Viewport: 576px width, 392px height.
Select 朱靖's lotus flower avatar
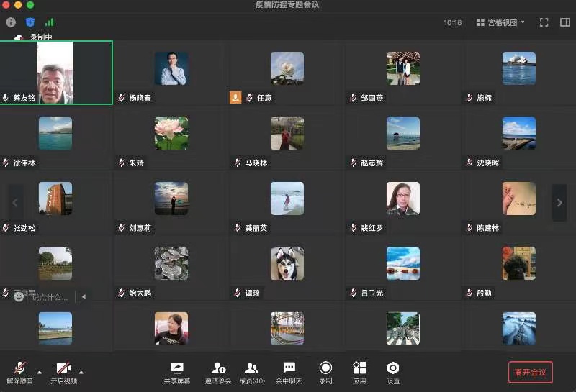[171, 133]
